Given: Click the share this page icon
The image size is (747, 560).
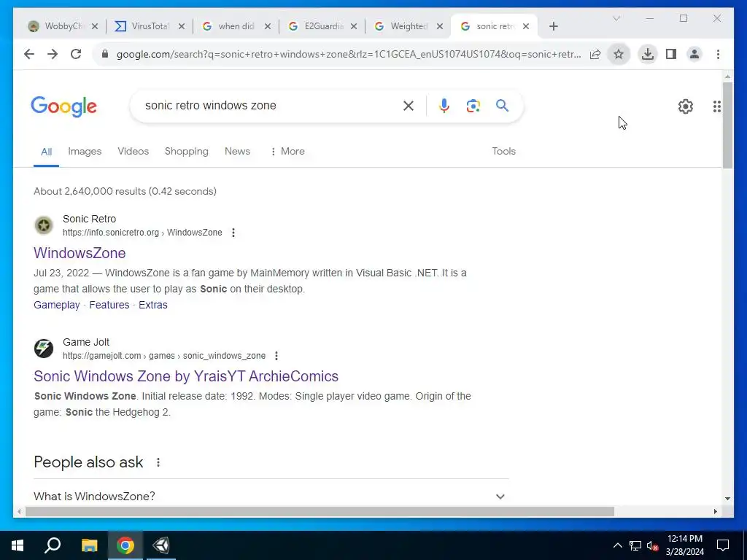Looking at the screenshot, I should click(x=595, y=54).
